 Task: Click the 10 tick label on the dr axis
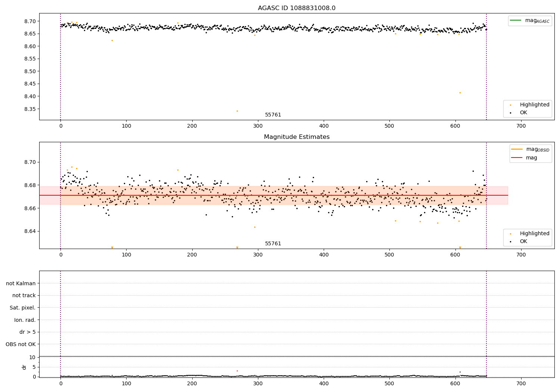click(x=32, y=357)
